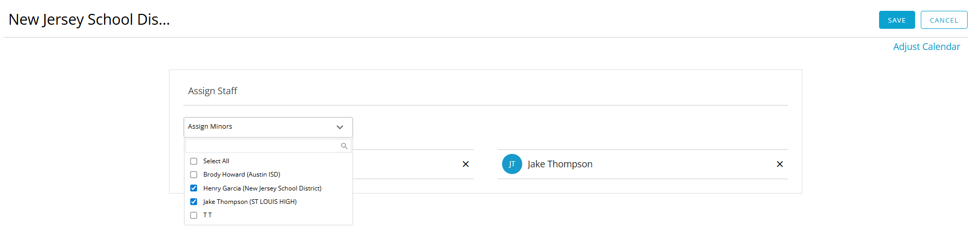The height and width of the screenshot is (243, 980).
Task: Click the JT avatar circle
Action: (x=512, y=164)
